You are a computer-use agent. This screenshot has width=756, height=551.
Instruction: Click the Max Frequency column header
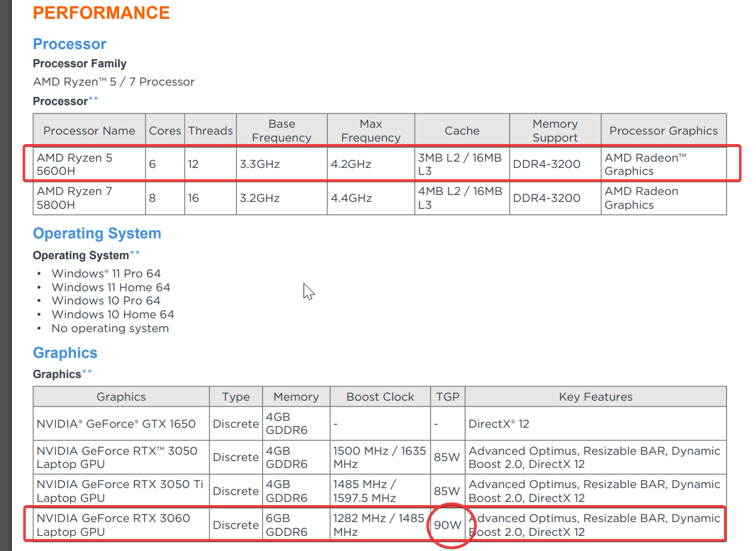(371, 131)
